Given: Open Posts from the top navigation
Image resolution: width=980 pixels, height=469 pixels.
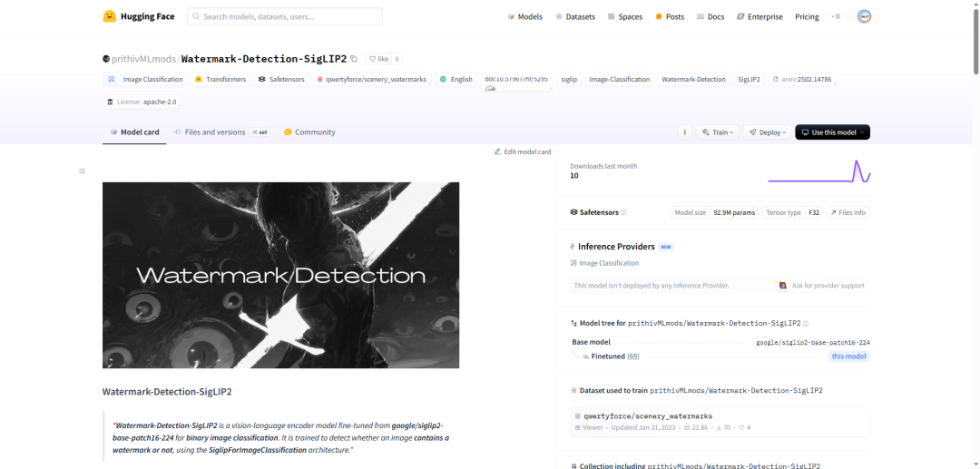Looking at the screenshot, I should click(670, 17).
